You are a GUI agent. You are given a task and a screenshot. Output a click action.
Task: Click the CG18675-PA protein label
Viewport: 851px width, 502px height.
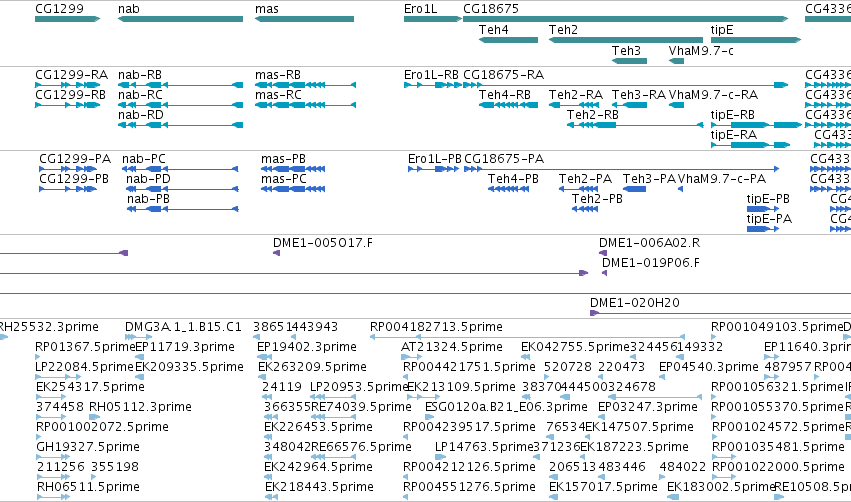tap(504, 159)
